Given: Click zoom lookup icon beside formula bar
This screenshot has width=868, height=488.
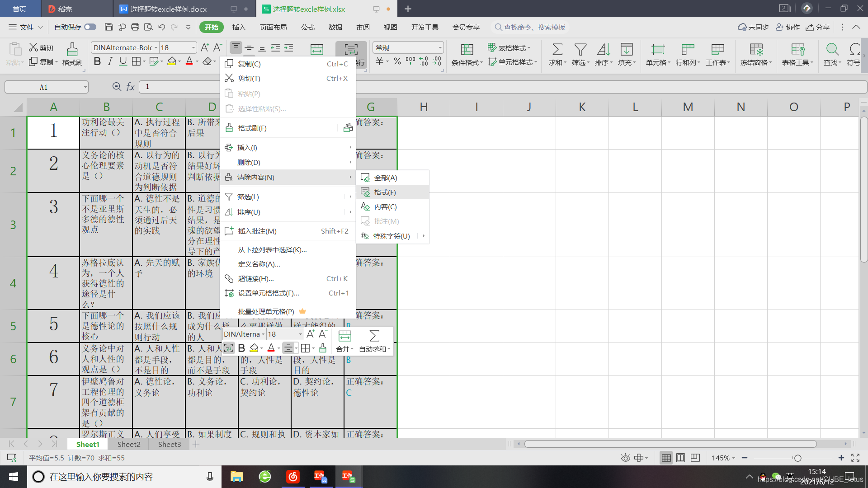Looking at the screenshot, I should point(117,87).
